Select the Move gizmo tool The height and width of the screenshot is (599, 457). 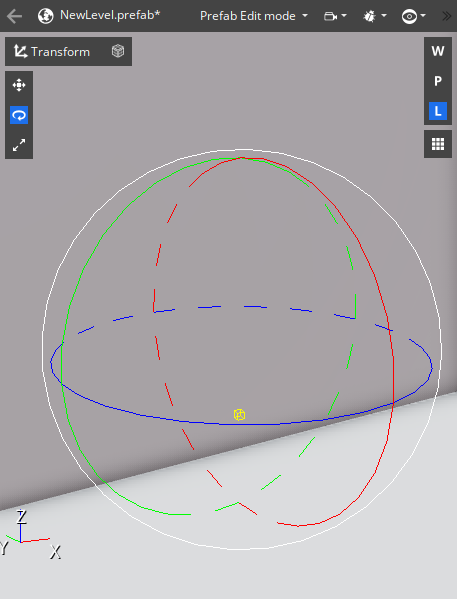click(19, 85)
